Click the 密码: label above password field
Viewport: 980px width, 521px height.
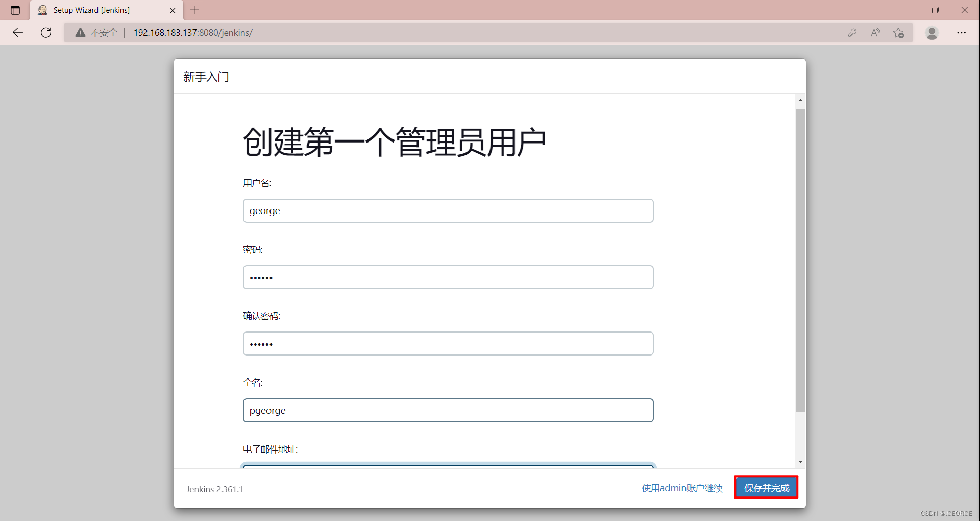253,250
